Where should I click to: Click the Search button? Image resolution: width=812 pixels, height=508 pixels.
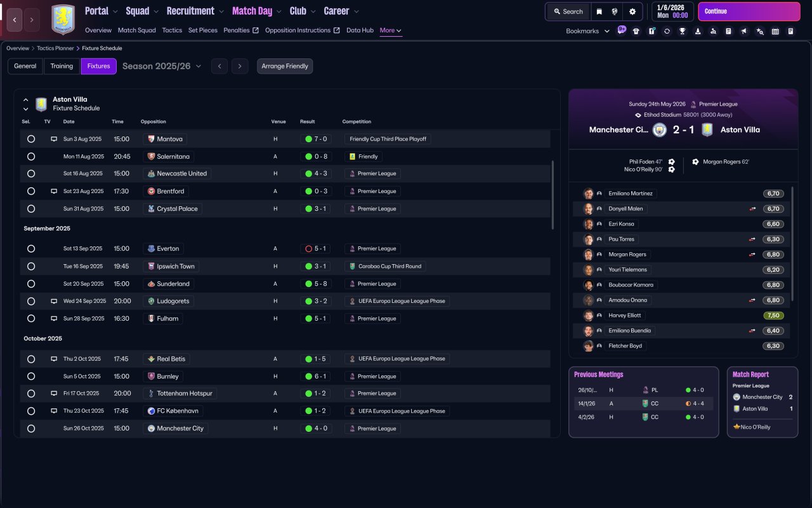tap(568, 11)
